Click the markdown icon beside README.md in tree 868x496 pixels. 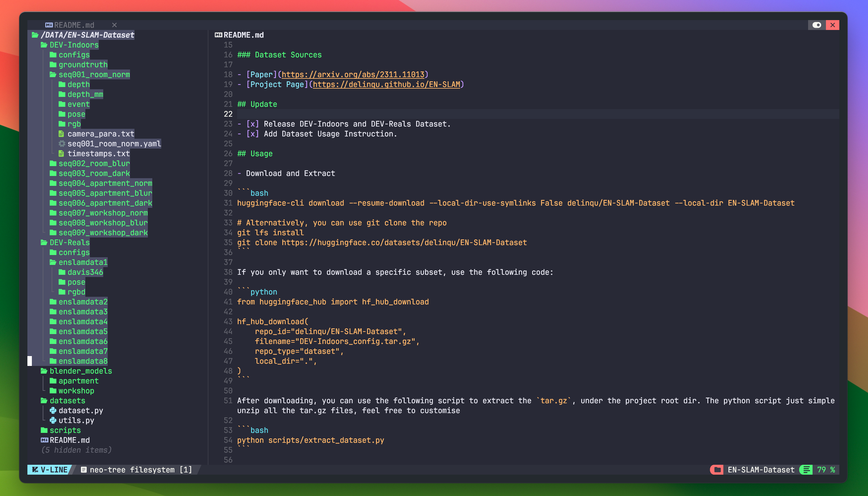[44, 440]
